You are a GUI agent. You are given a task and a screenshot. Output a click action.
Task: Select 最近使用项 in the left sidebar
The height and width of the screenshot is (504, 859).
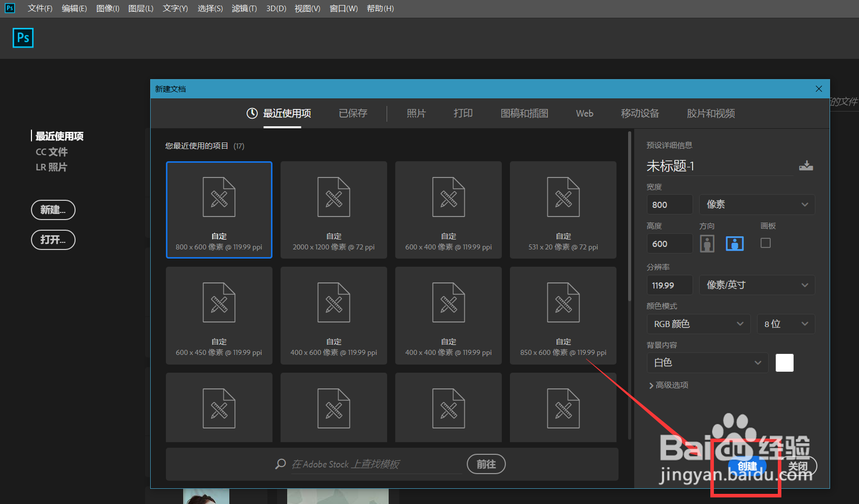[x=59, y=136]
